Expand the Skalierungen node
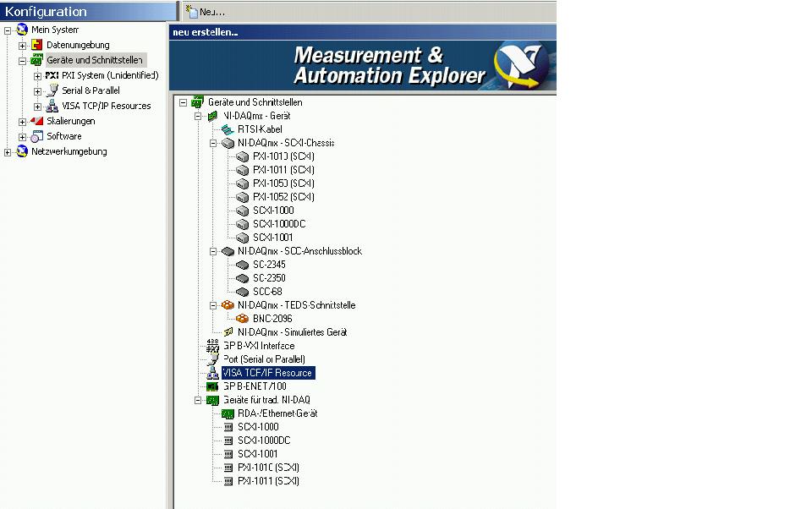The height and width of the screenshot is (509, 812). 22,122
